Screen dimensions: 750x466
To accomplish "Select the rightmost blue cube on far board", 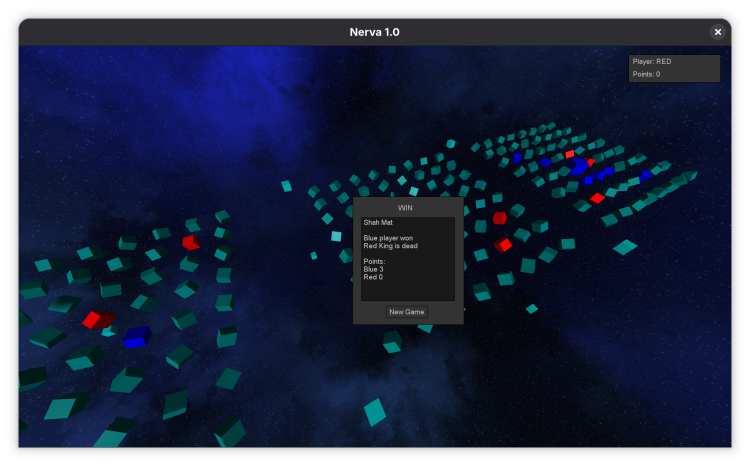I will pyautogui.click(x=646, y=175).
